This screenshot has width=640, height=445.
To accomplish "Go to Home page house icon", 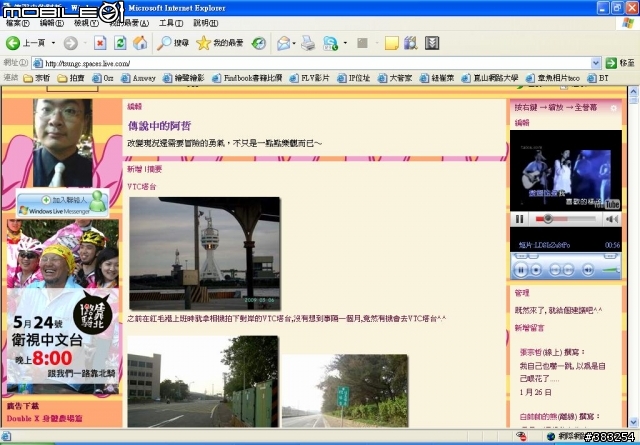I will point(140,43).
